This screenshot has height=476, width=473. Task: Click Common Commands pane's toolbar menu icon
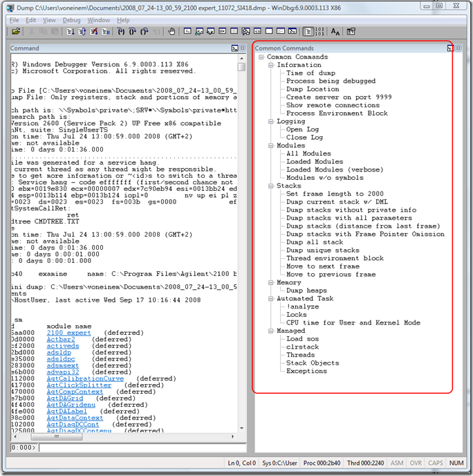[x=450, y=48]
